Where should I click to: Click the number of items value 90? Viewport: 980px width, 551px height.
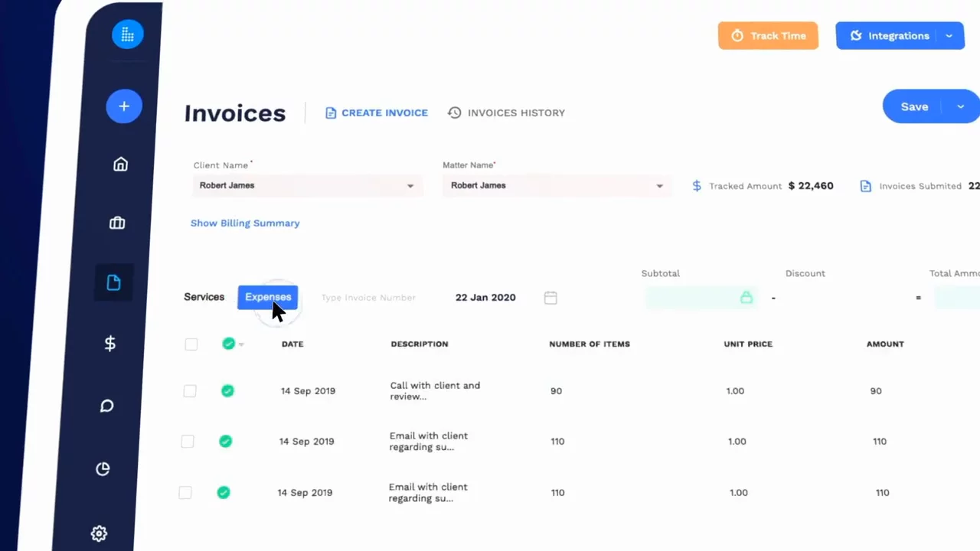coord(556,391)
